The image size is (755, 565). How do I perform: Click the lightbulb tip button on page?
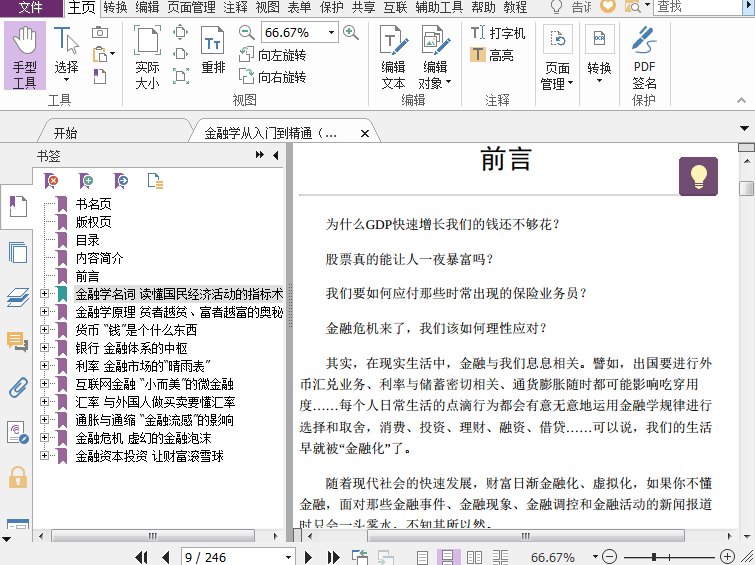[x=698, y=176]
